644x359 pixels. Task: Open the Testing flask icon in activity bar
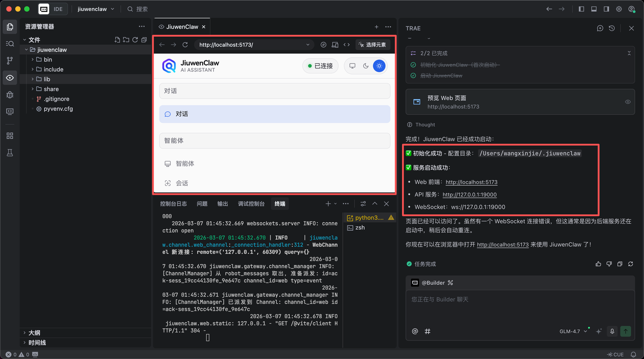coord(10,153)
